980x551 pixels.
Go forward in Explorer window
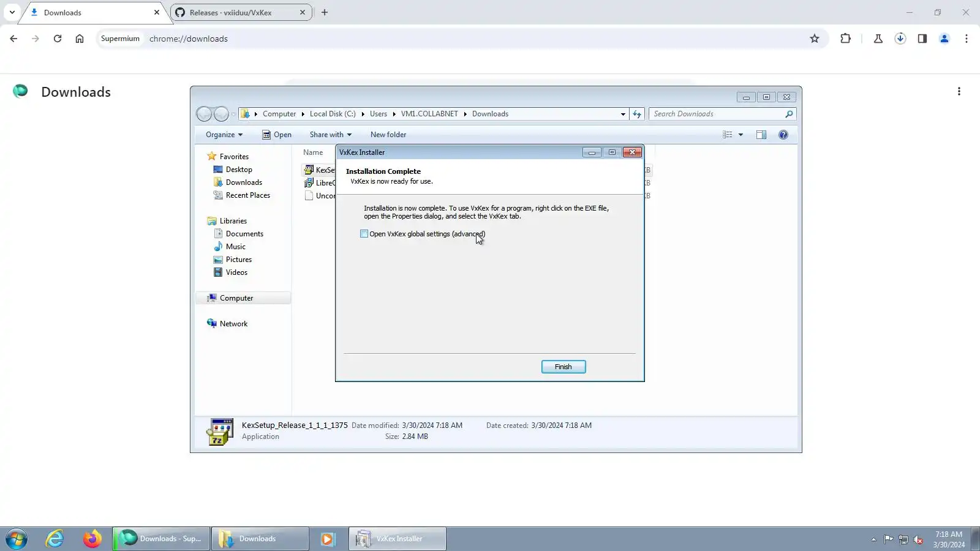tap(221, 114)
